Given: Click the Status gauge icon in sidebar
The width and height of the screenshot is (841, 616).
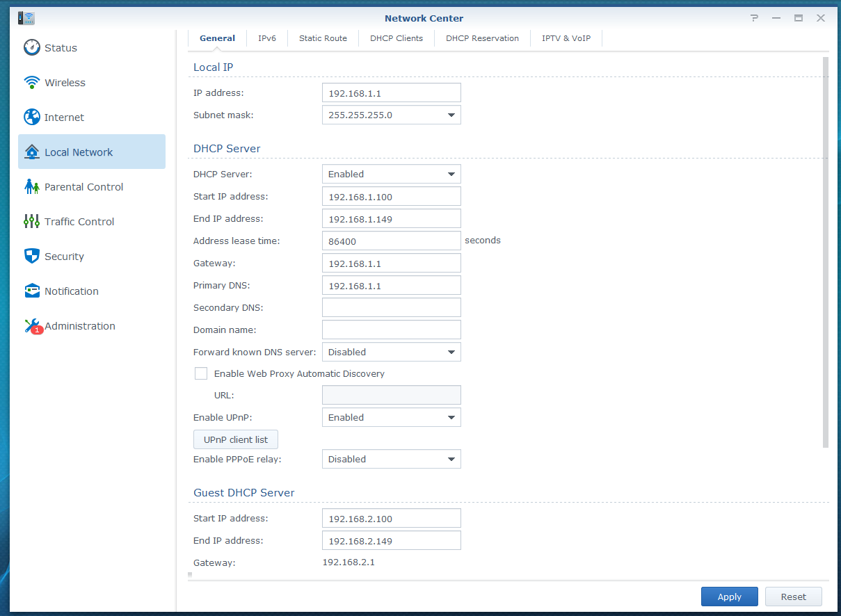Looking at the screenshot, I should (32, 48).
